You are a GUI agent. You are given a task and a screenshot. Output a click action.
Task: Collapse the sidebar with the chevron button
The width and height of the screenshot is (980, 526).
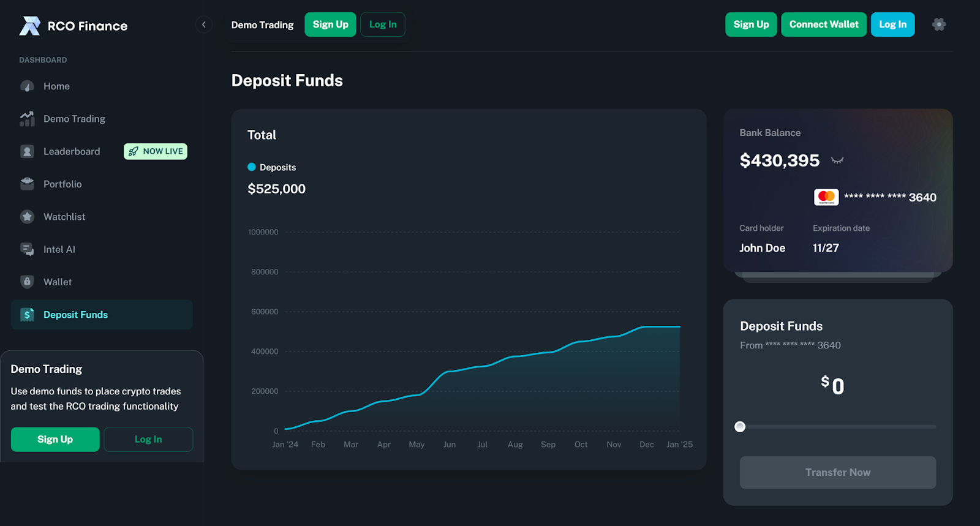[204, 24]
